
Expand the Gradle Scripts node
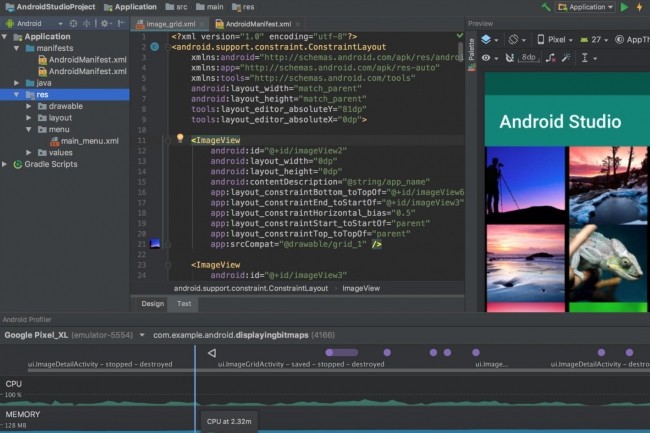click(5, 164)
